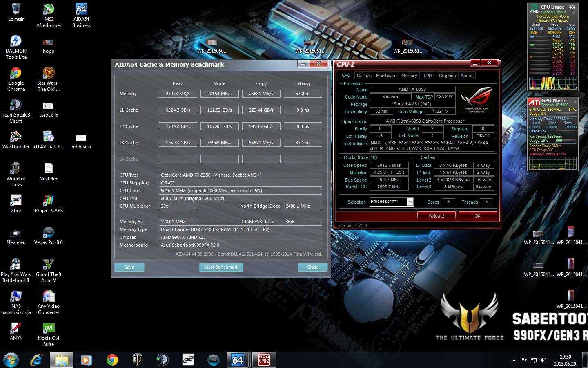Open Vegas Pro 8.0 shortcut
This screenshot has width=588, height=368.
point(49,236)
